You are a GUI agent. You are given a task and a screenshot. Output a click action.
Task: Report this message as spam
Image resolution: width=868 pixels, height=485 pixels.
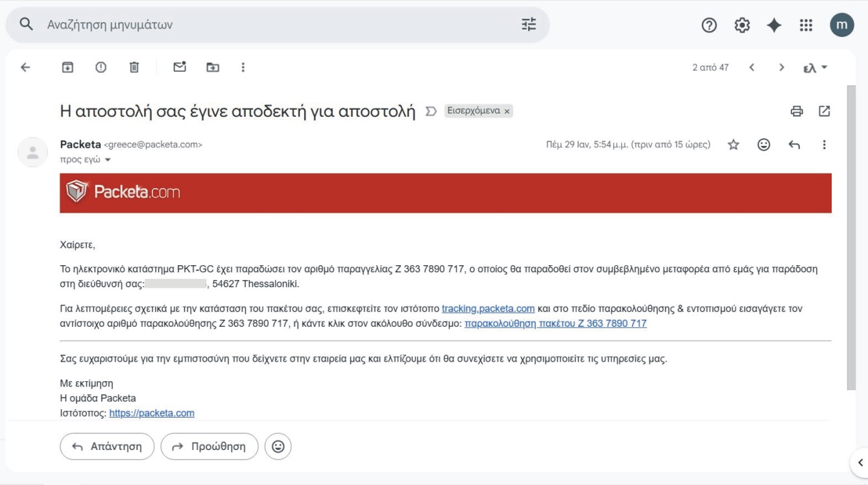(x=101, y=67)
